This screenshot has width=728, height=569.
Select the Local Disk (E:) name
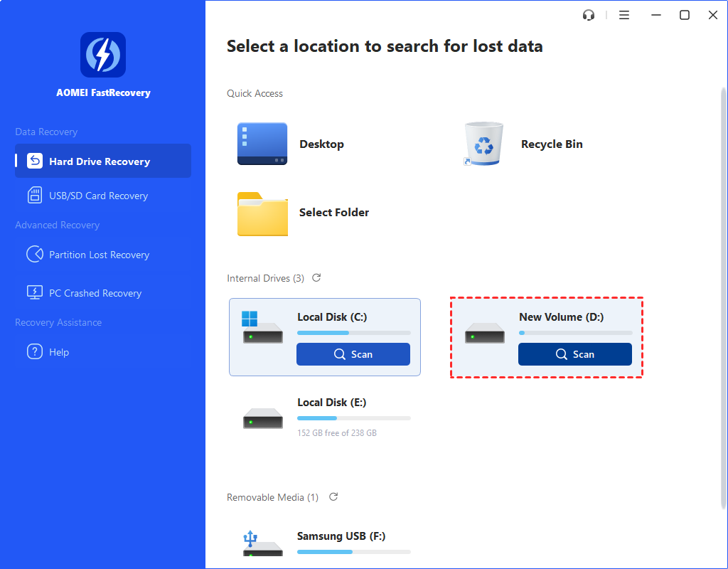pos(331,403)
